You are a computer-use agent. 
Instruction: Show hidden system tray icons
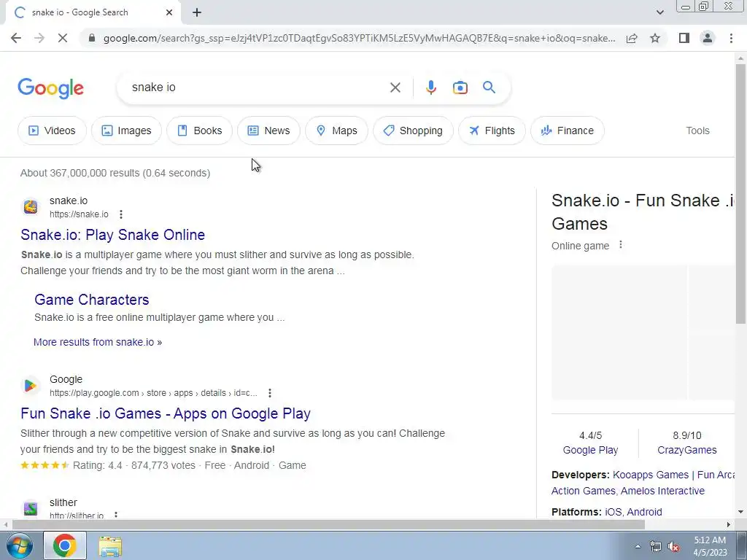point(638,546)
